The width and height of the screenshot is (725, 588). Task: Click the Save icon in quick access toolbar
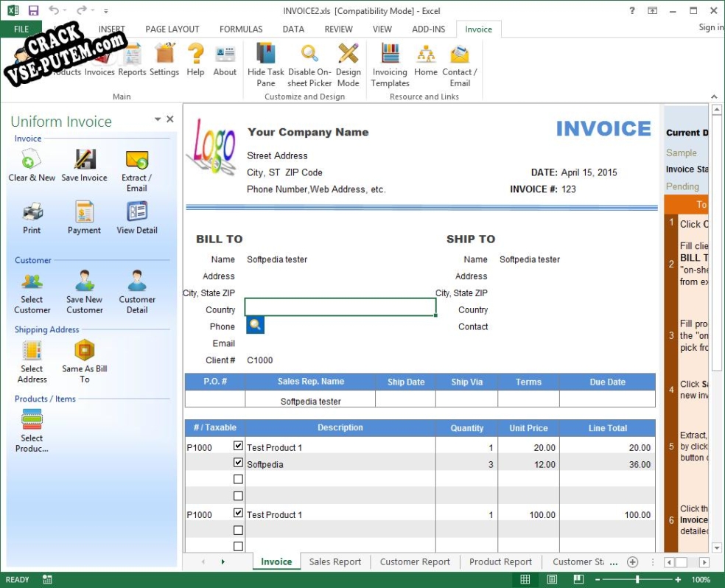click(x=33, y=10)
